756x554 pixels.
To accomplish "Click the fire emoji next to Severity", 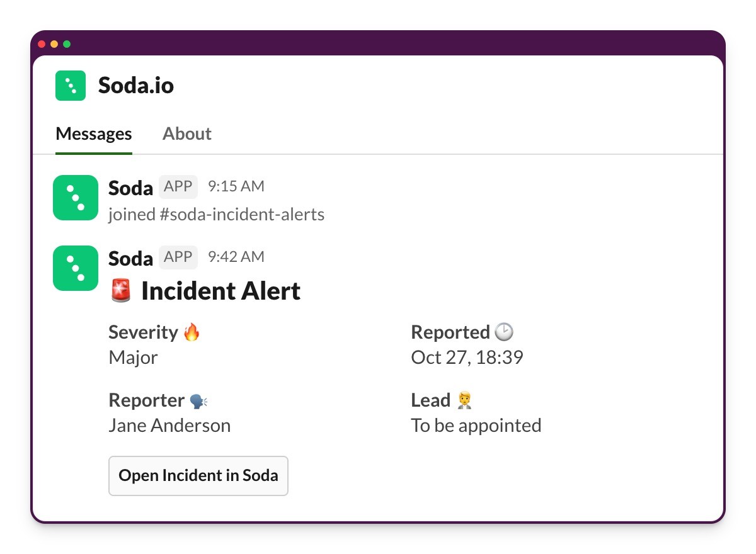I will pyautogui.click(x=192, y=332).
